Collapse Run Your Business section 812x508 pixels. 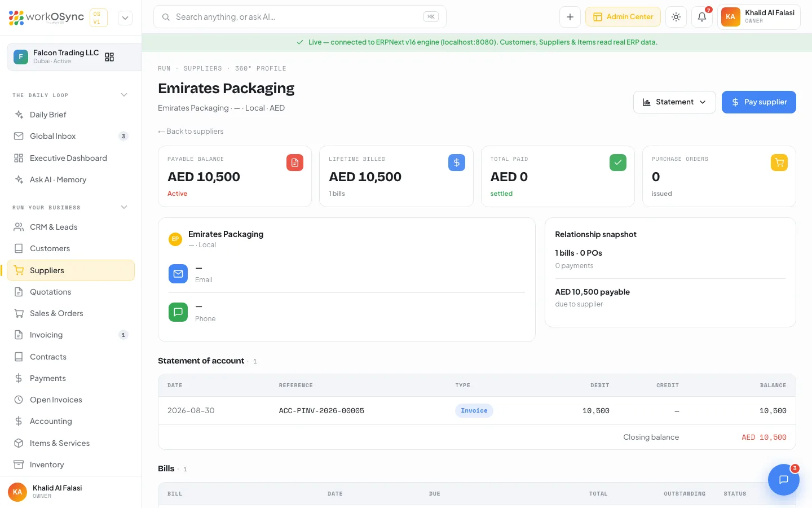coord(124,207)
